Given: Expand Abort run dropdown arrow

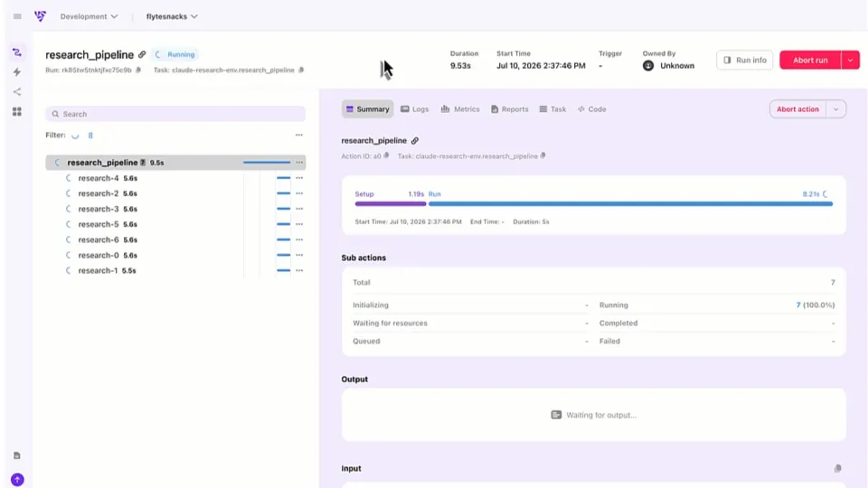Looking at the screenshot, I should tap(850, 61).
